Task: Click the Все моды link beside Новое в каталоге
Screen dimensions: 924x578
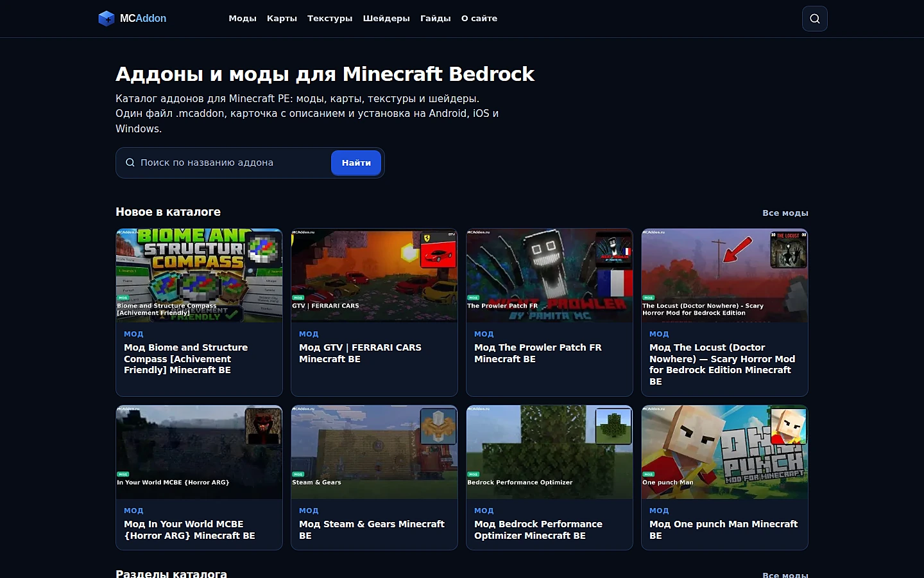Action: coord(785,213)
